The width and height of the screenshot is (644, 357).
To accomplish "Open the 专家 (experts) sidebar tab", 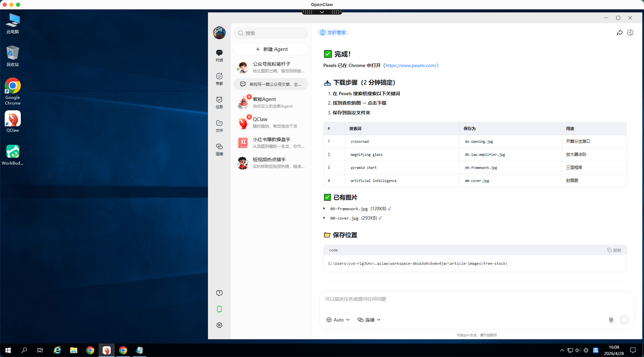I will click(x=219, y=79).
